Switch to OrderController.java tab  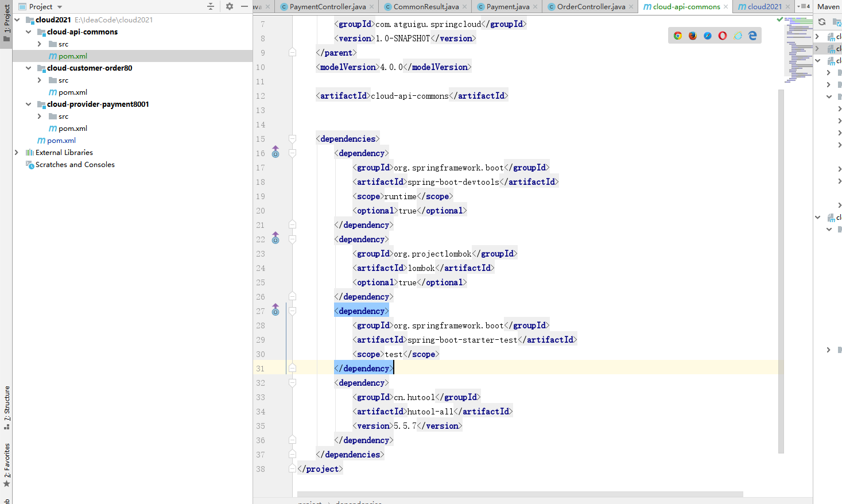(591, 7)
